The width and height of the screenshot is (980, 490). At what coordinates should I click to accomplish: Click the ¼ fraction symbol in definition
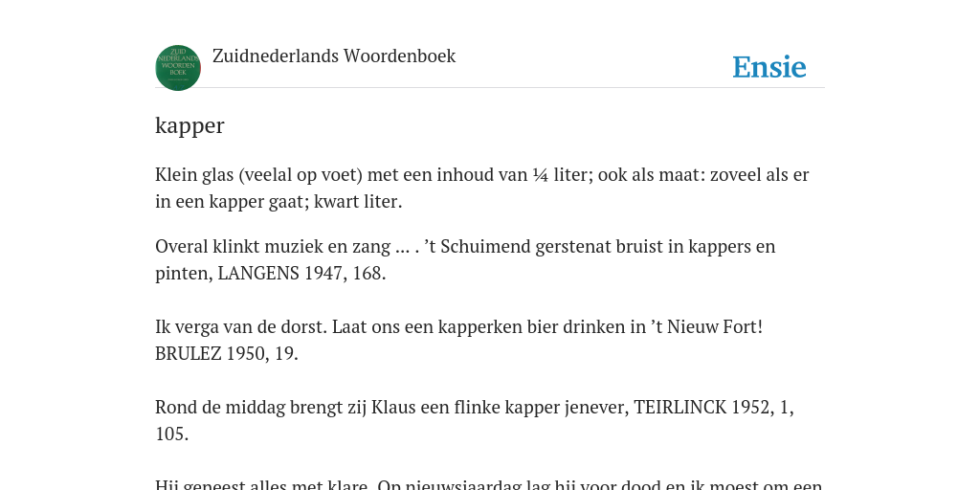(x=541, y=175)
